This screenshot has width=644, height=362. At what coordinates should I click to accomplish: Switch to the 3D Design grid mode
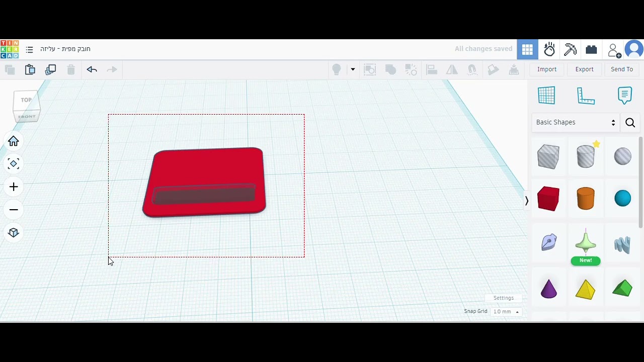(527, 50)
